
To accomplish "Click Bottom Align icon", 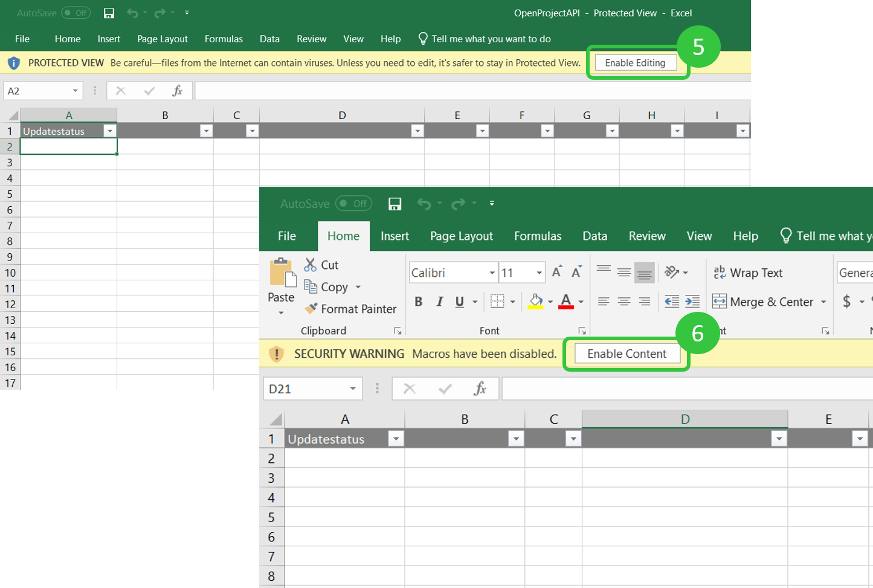I will click(x=645, y=273).
